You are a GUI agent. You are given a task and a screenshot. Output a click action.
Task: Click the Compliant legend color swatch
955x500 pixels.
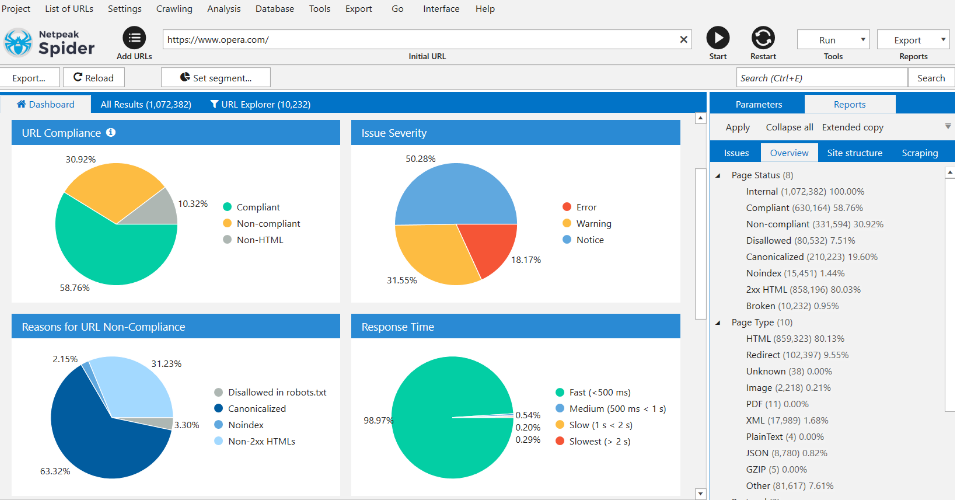pos(227,207)
